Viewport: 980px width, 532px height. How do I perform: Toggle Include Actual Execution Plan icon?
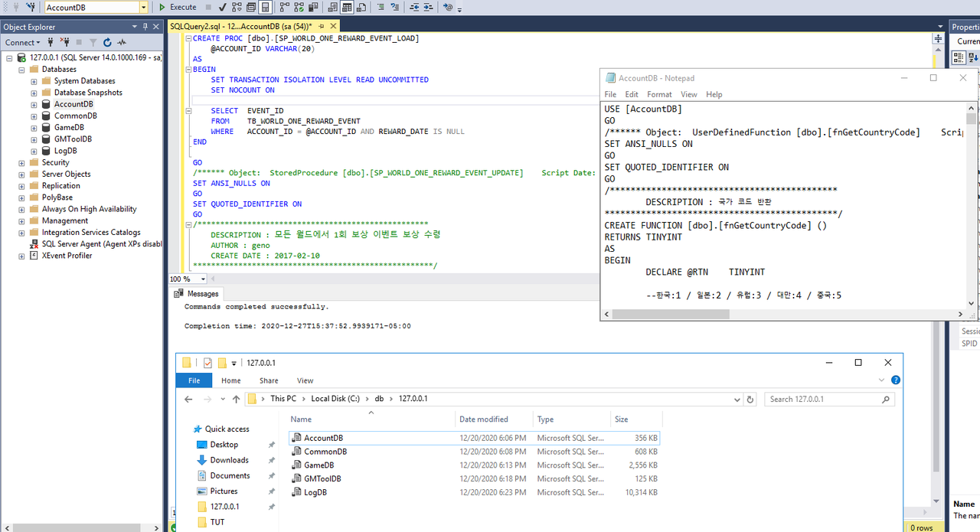284,7
